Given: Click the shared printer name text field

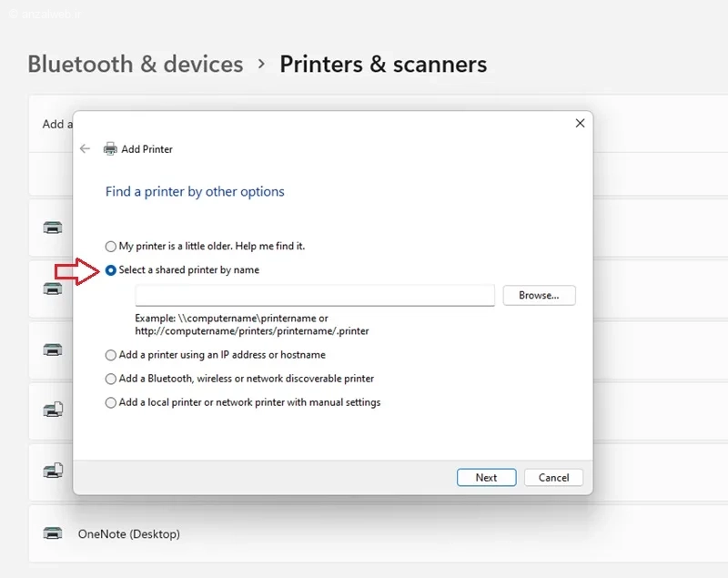Looking at the screenshot, I should click(x=315, y=295).
